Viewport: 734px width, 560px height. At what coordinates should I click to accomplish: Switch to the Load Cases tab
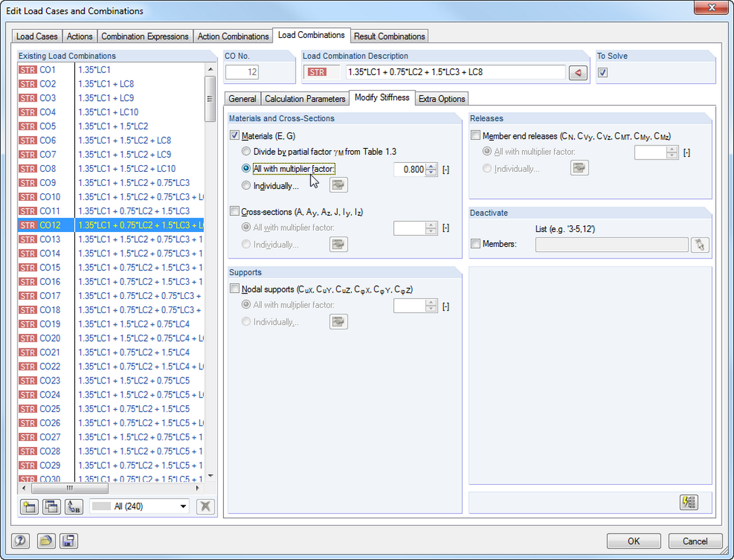click(37, 37)
